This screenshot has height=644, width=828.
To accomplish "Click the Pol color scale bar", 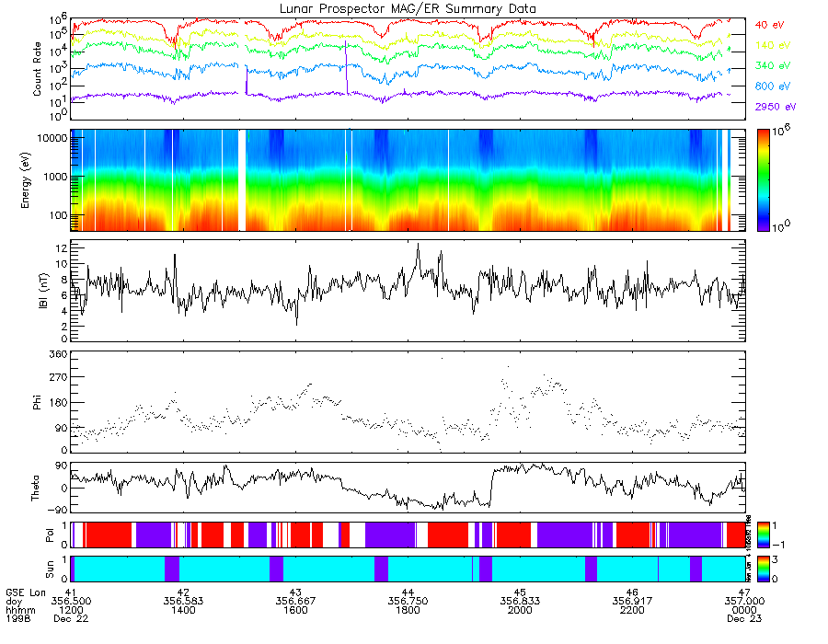I will coord(763,535).
